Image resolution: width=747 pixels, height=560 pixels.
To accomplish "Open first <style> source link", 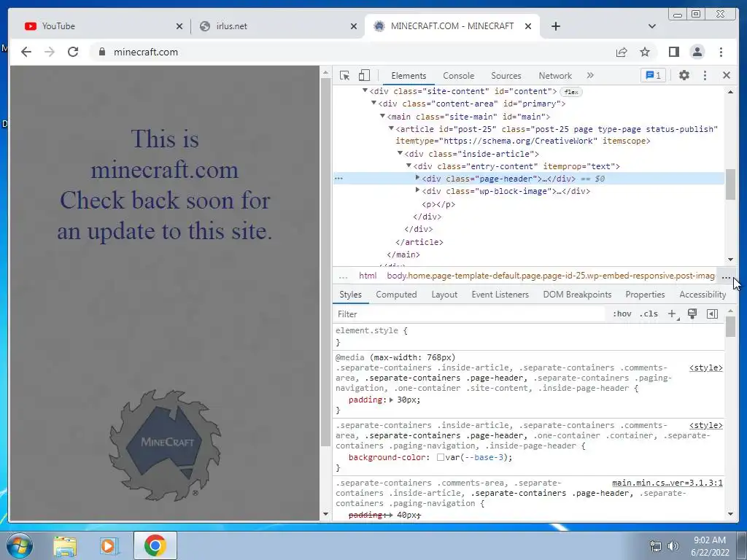I will coord(705,367).
